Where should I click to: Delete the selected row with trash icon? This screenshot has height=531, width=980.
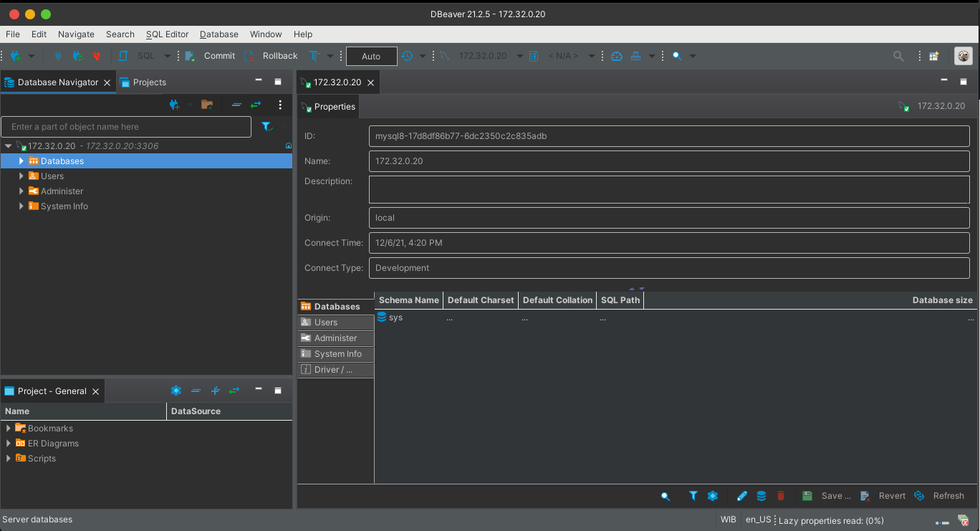[x=780, y=495]
